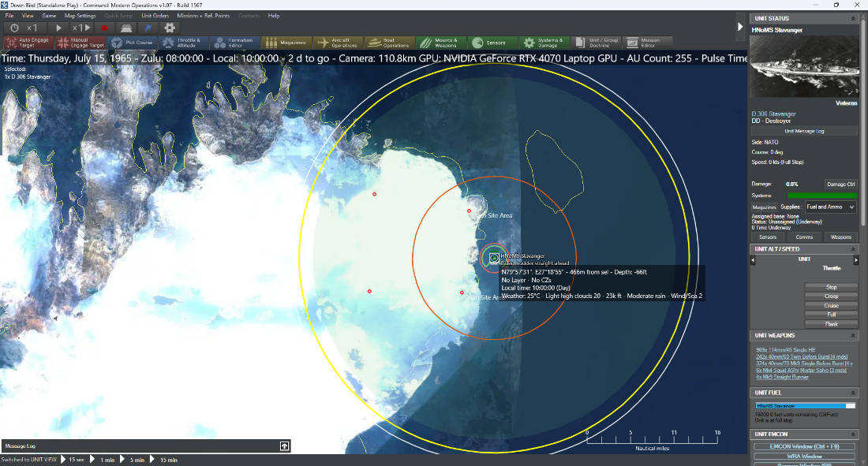Click the gear settings icon in time toolbar
The width and height of the screenshot is (868, 466).
coord(170,28)
